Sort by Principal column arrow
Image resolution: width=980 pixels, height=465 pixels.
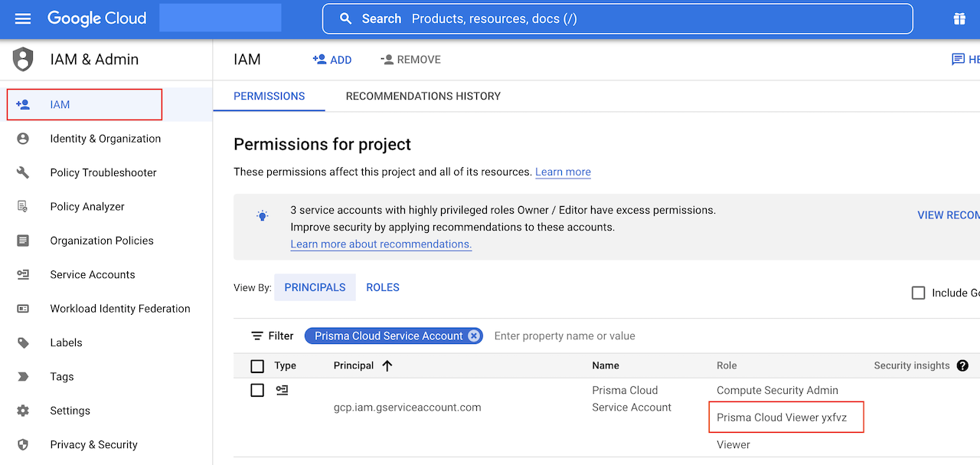[387, 366]
